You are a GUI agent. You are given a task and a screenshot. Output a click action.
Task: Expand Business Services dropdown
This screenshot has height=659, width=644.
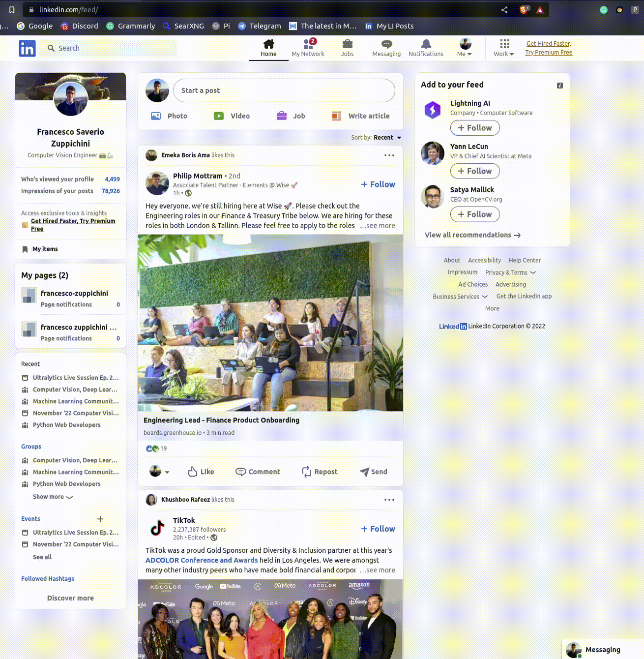point(460,297)
